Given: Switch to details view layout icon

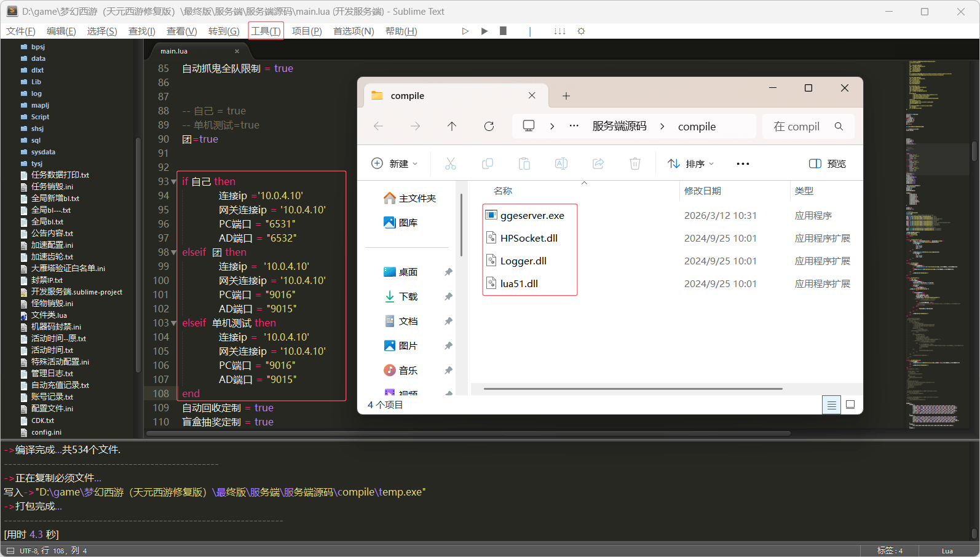Looking at the screenshot, I should pos(831,405).
